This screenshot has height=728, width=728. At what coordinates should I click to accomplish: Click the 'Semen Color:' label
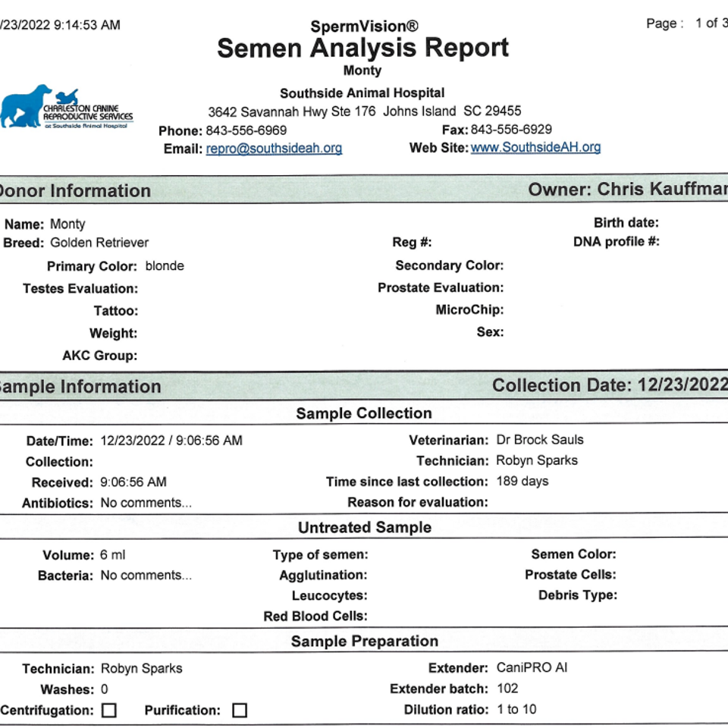coord(573,554)
